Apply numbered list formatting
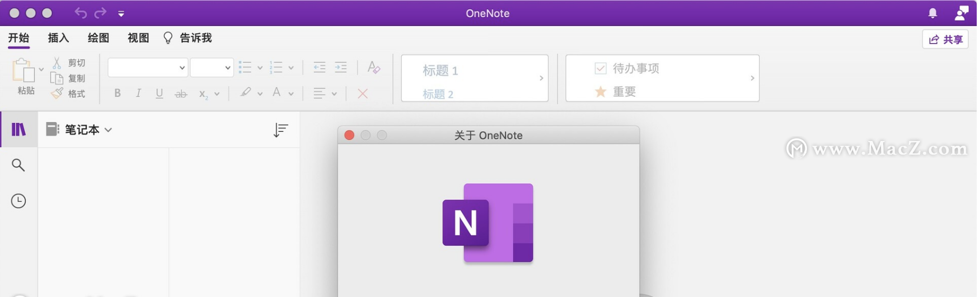Viewport: 980px width, 297px height. [276, 67]
